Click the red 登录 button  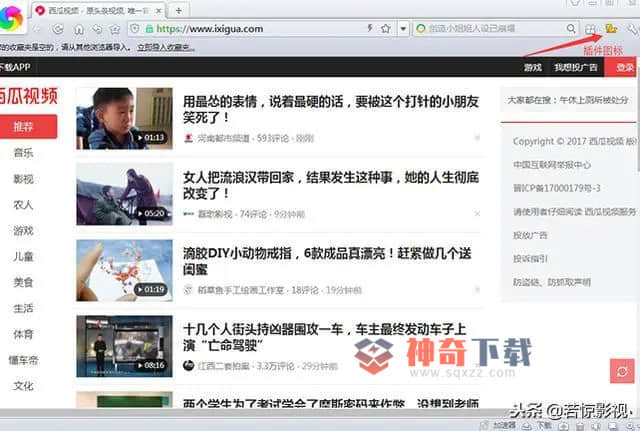pos(620,67)
